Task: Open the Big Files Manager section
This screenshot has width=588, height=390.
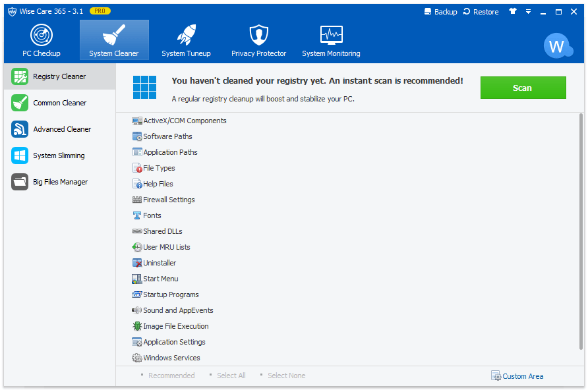Action: (59, 182)
